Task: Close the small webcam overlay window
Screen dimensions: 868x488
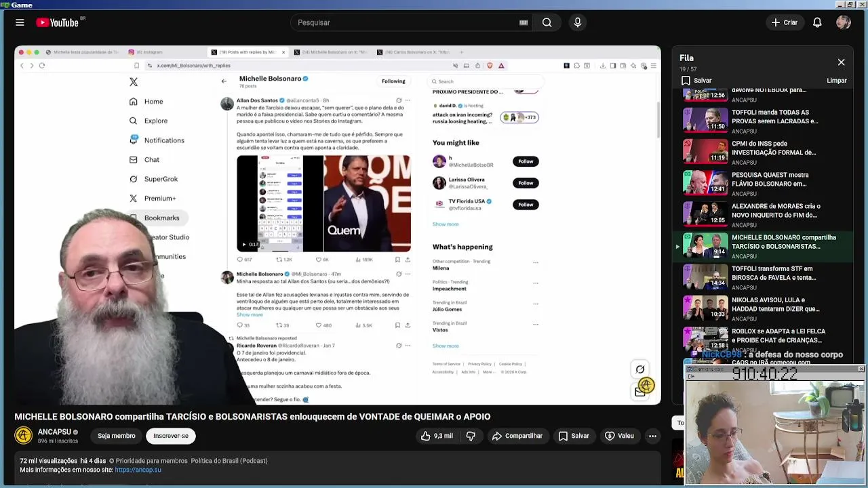Action: pos(861,369)
